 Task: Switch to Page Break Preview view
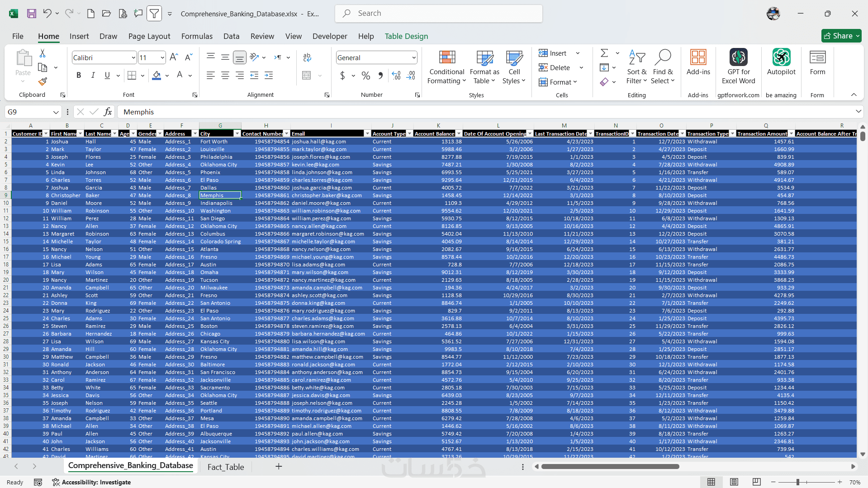click(756, 482)
